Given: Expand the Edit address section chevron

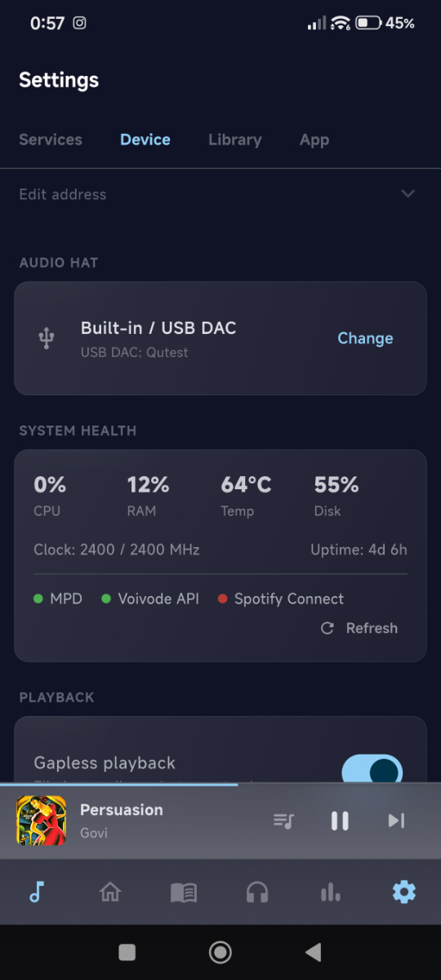Looking at the screenshot, I should [x=408, y=194].
